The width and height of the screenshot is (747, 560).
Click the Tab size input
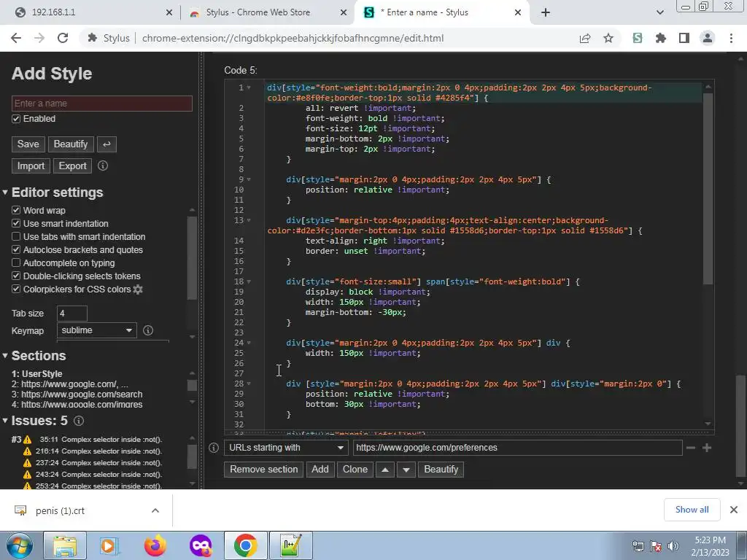(x=72, y=314)
